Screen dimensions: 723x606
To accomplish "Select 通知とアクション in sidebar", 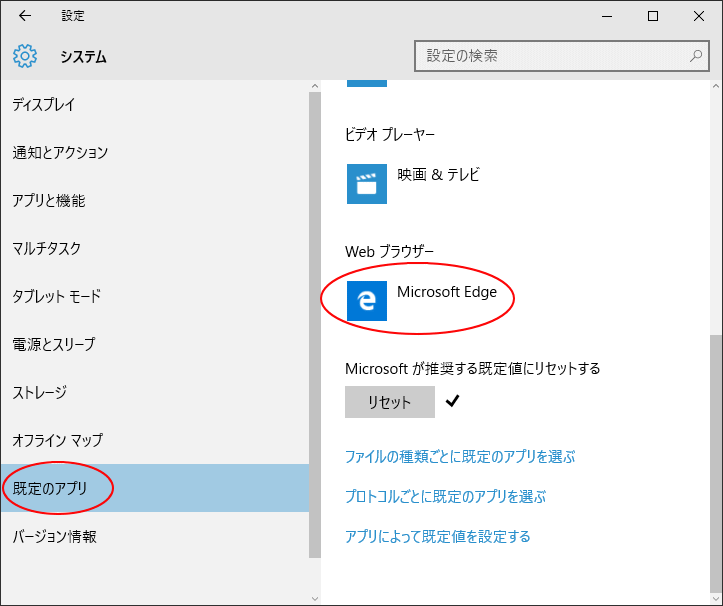I will click(154, 153).
